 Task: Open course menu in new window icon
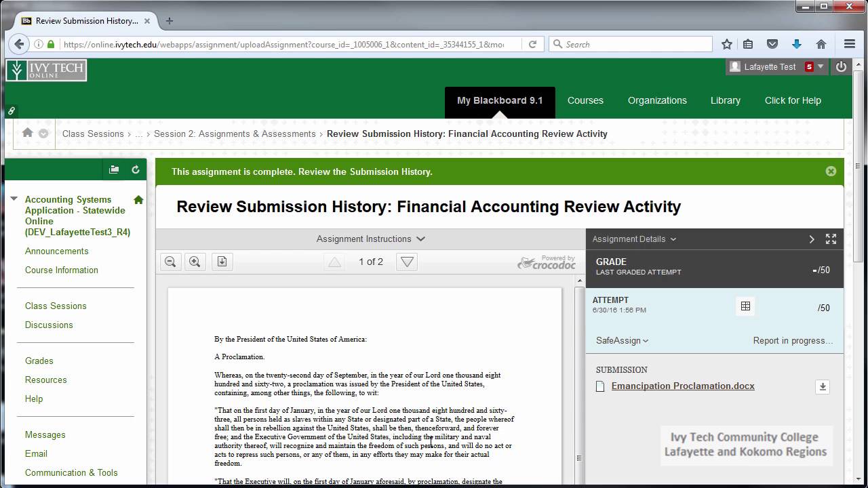click(x=114, y=169)
